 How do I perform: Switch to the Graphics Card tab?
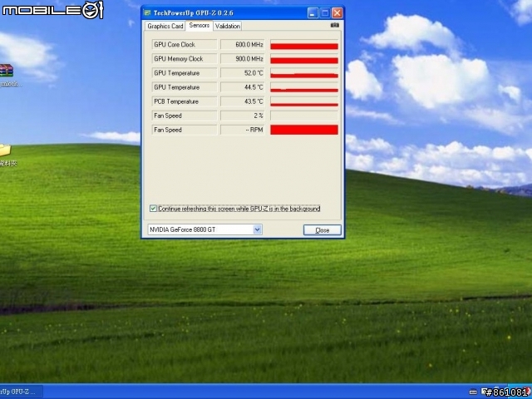coord(165,26)
